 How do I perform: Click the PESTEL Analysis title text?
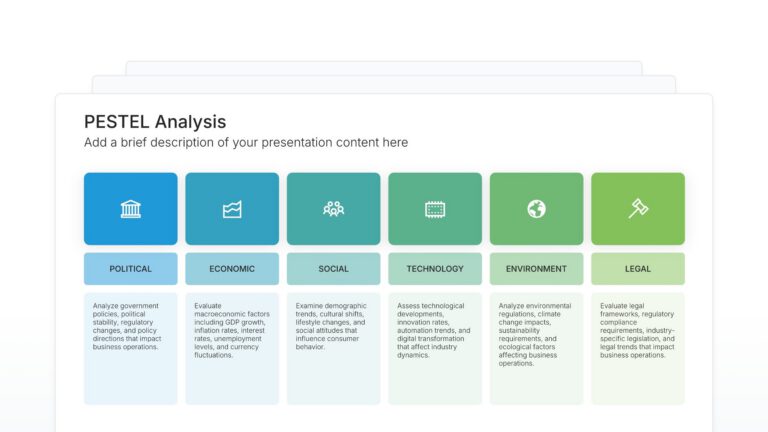tap(155, 122)
